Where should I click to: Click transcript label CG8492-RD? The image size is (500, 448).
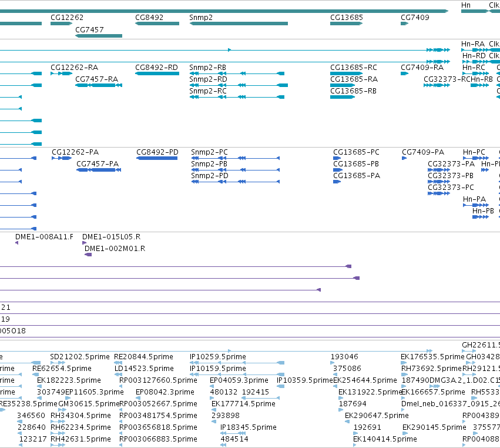[156, 68]
